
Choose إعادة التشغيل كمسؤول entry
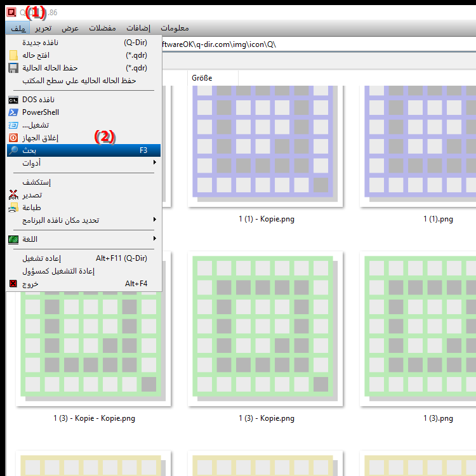[84, 271]
